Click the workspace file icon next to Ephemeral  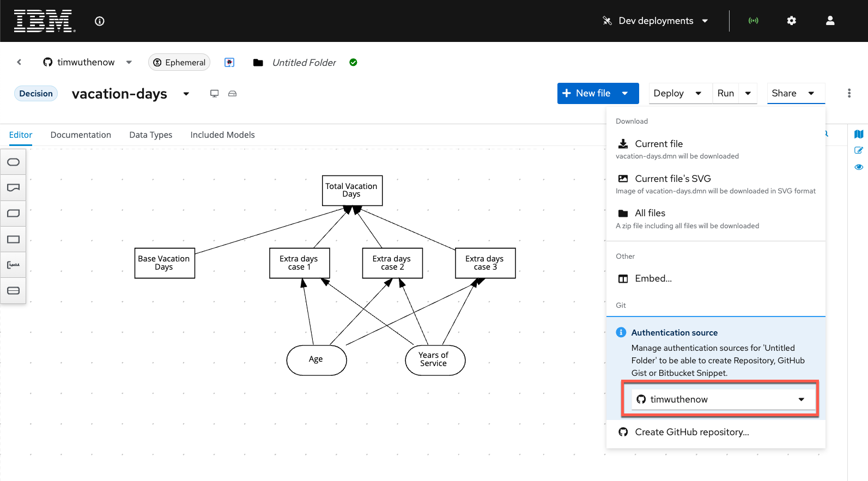point(229,62)
